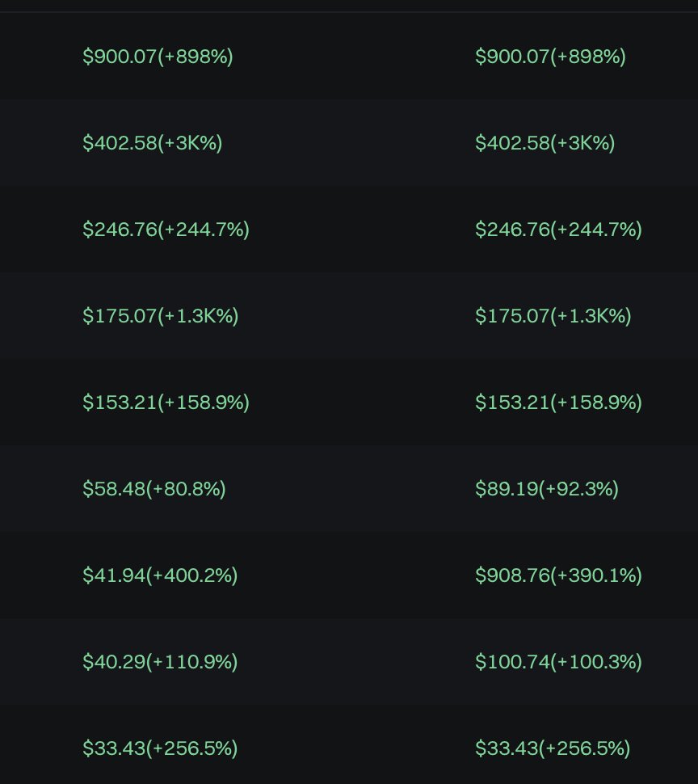Click left $246.76(+244.7%) entry
Image resolution: width=698 pixels, height=784 pixels.
pyautogui.click(x=166, y=229)
